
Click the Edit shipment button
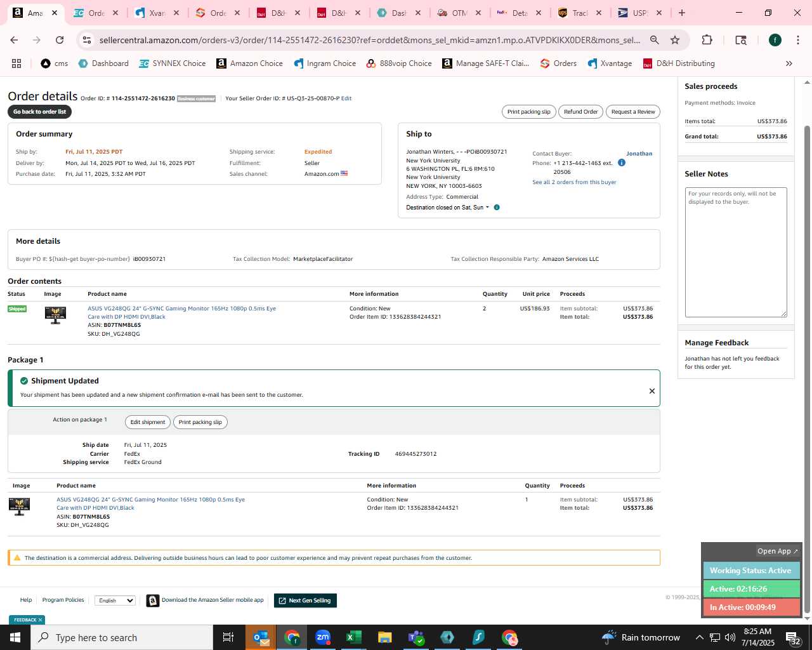[x=148, y=422]
